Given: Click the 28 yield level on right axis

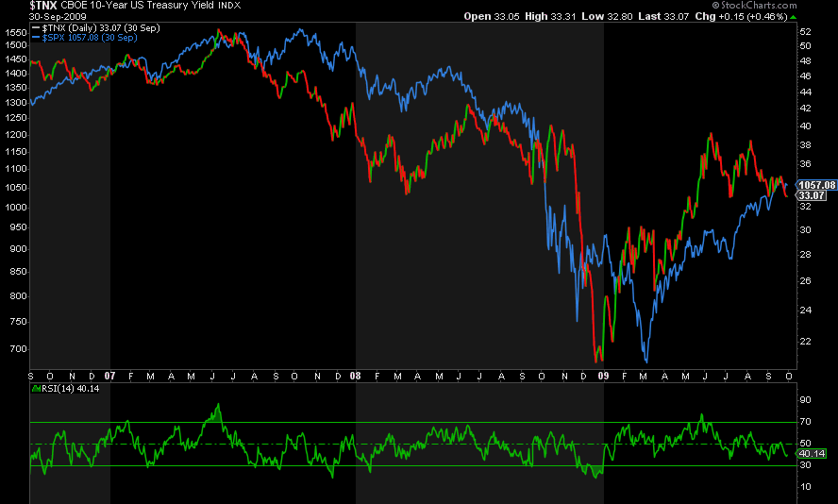Looking at the screenshot, I should point(805,255).
